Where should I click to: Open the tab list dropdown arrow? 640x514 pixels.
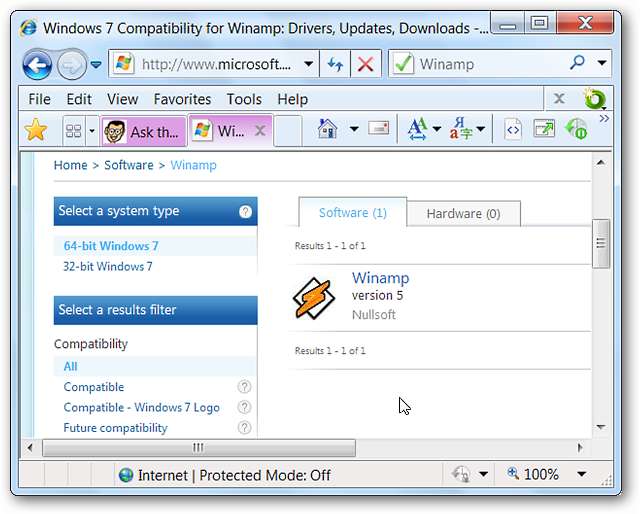click(x=92, y=131)
